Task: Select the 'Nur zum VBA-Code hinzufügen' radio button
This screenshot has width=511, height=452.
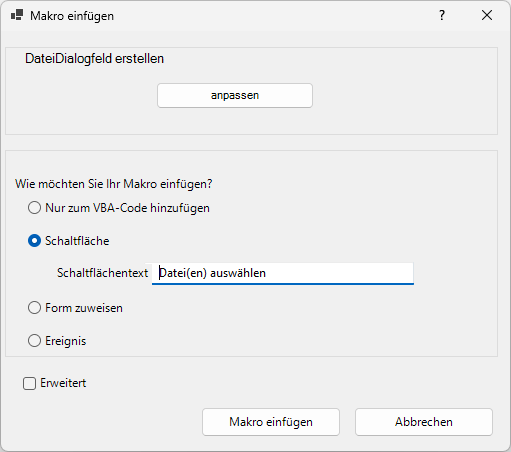Action: pos(34,208)
